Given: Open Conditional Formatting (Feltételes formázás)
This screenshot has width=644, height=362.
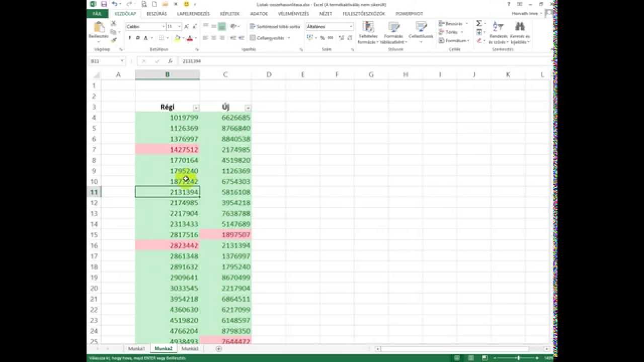Looking at the screenshot, I should pos(368,33).
